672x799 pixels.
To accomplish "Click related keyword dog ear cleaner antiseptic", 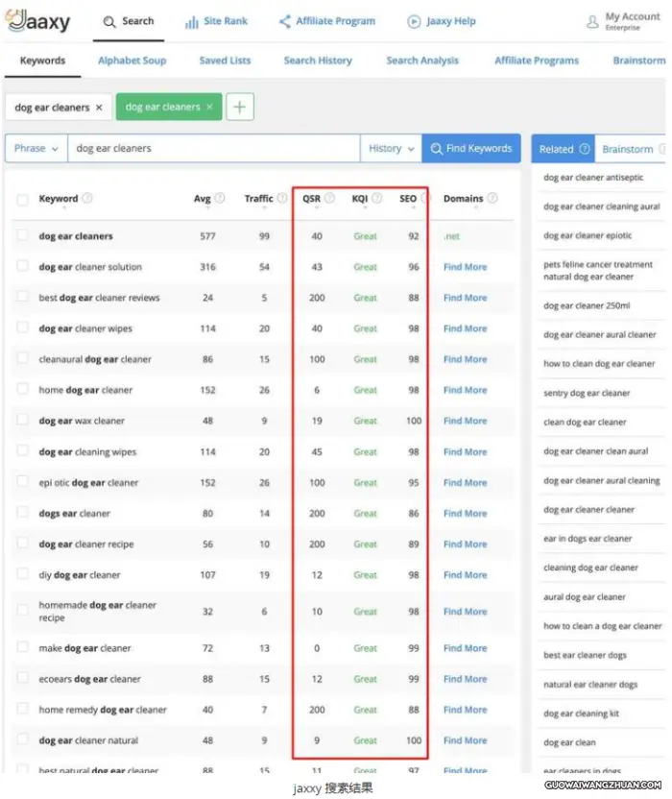I will point(593,178).
